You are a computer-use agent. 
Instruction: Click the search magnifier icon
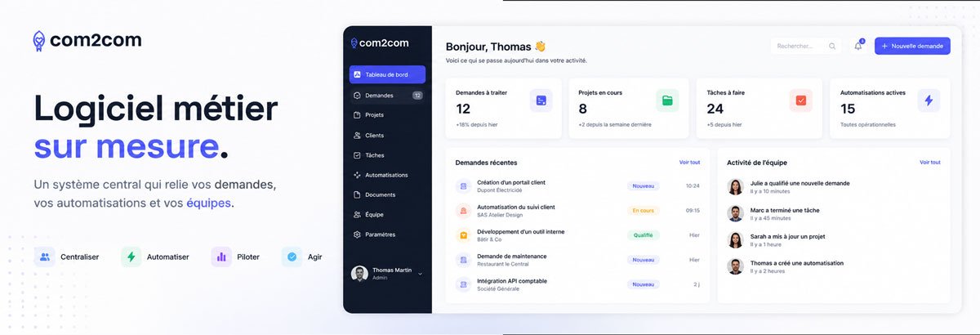click(x=832, y=47)
